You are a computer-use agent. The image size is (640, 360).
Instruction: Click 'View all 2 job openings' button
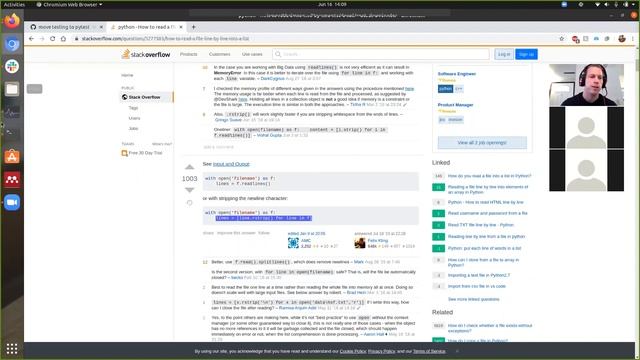(x=482, y=142)
